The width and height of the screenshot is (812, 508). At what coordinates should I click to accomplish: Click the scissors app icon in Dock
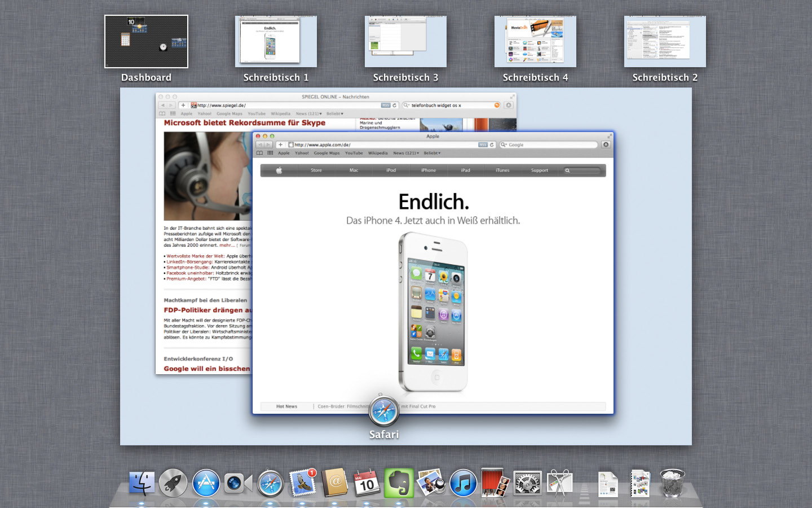tap(559, 484)
